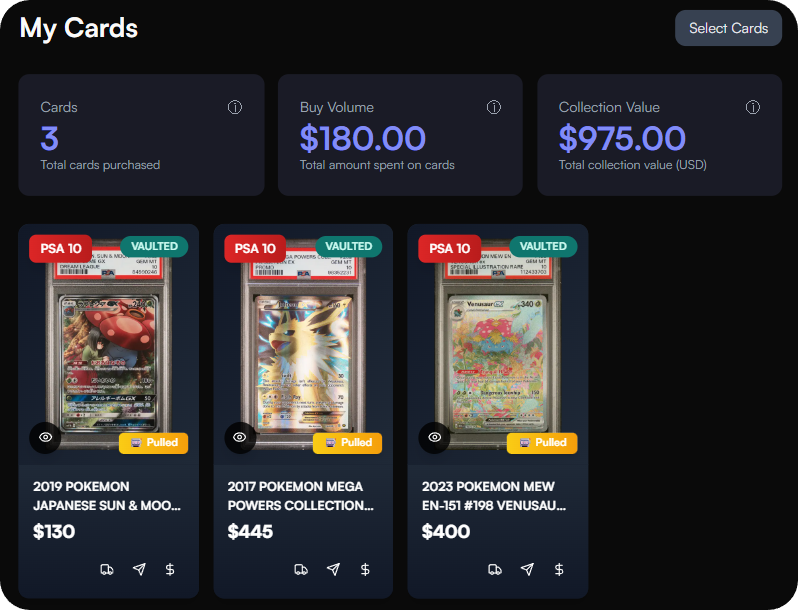The width and height of the screenshot is (798, 610).
Task: Click the info icon on the Cards stat
Action: tap(235, 107)
